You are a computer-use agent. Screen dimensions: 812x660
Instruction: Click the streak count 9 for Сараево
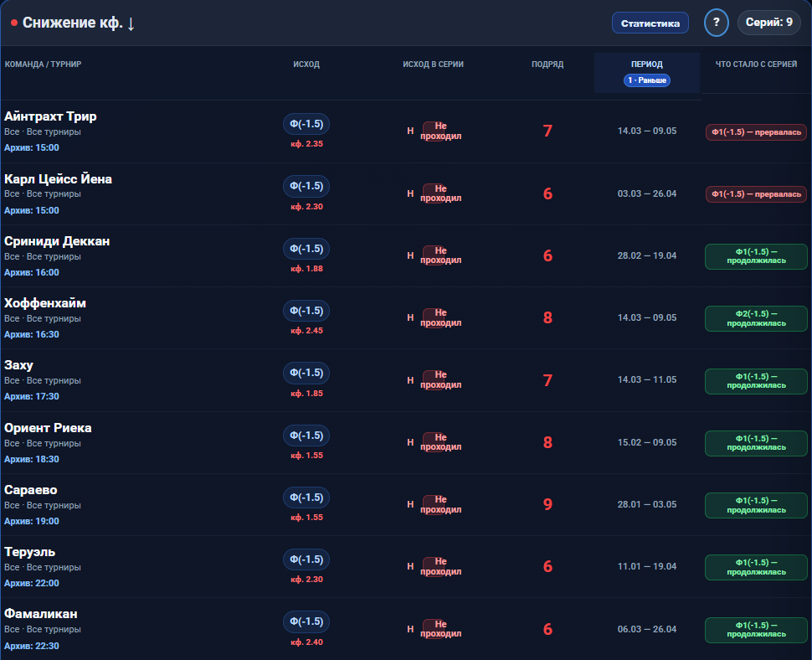point(547,504)
